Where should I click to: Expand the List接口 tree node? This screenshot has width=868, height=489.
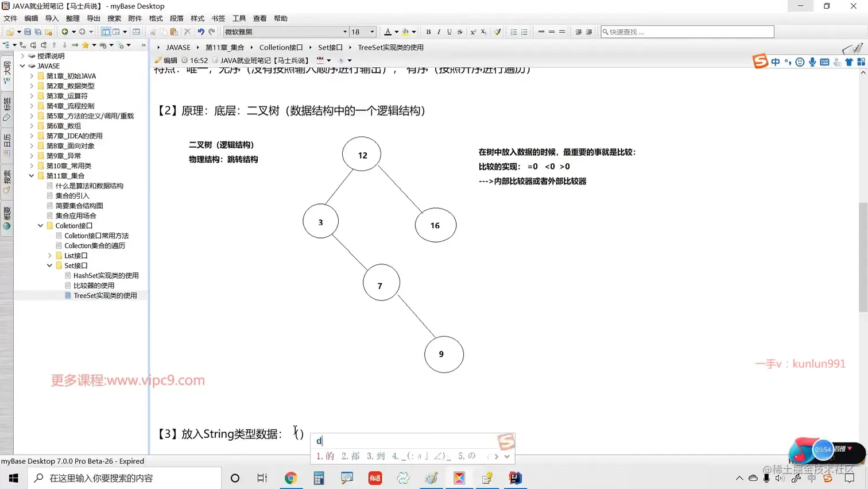coord(49,254)
